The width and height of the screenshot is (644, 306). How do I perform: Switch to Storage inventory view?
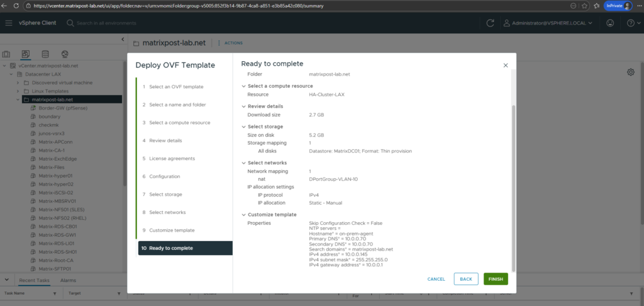[45, 54]
